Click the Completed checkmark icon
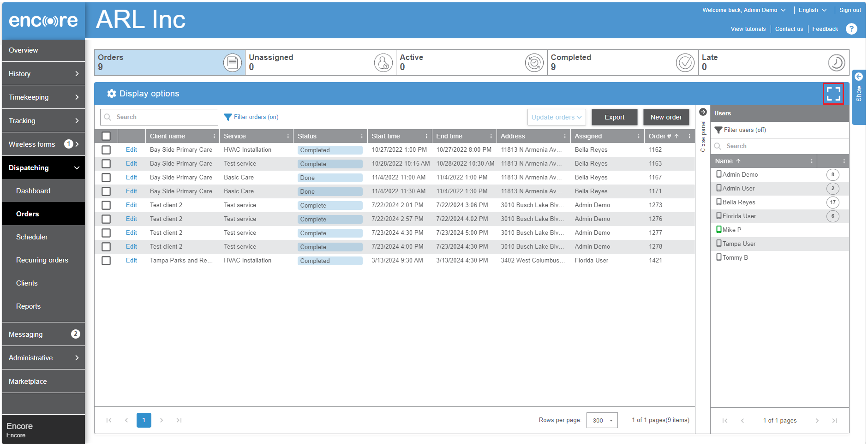The height and width of the screenshot is (447, 868). (685, 62)
